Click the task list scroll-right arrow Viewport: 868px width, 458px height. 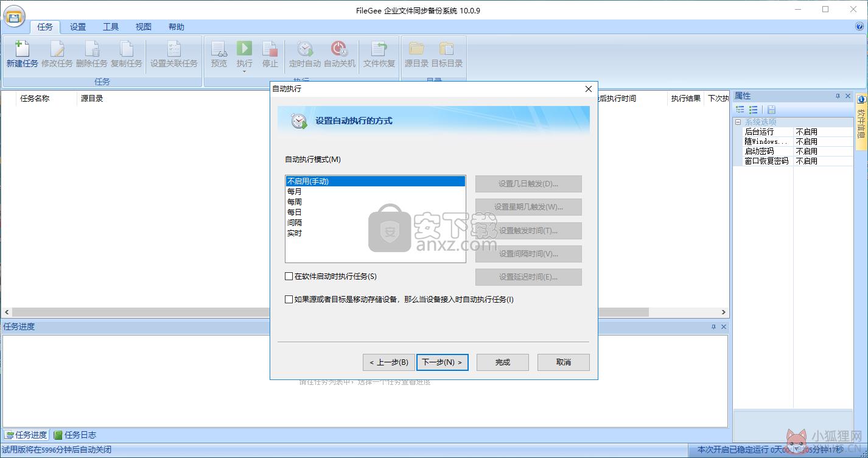[x=724, y=312]
